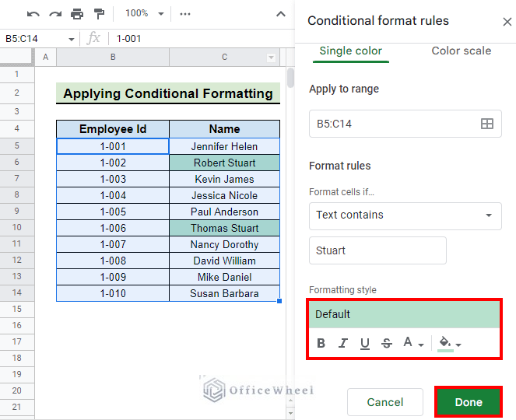Click the Cancel button
The image size is (516, 420).
coord(385,402)
